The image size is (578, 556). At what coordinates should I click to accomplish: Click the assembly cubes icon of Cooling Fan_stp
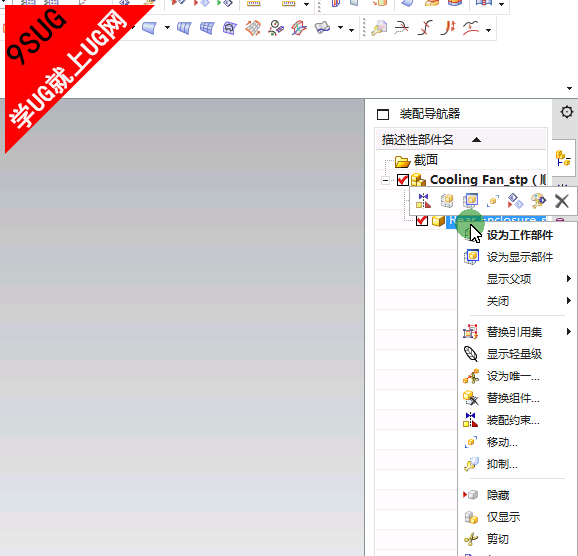tap(418, 180)
